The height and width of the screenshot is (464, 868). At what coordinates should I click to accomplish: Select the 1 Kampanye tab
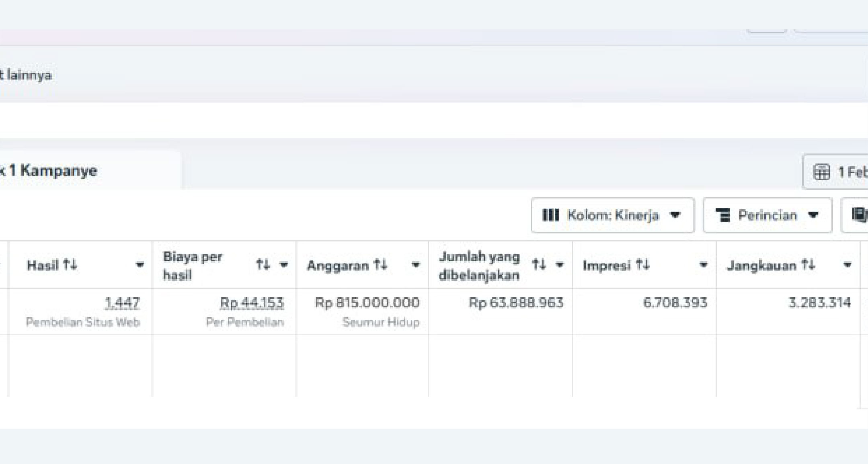(x=52, y=171)
